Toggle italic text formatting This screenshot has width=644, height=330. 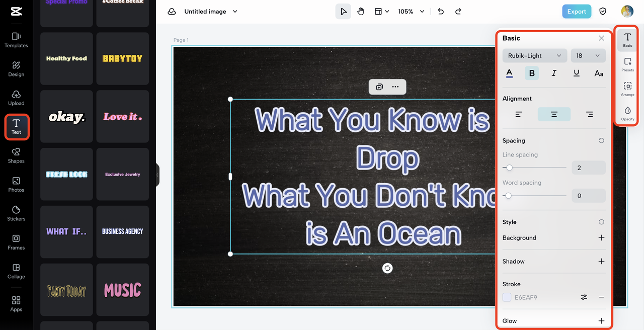pyautogui.click(x=554, y=73)
